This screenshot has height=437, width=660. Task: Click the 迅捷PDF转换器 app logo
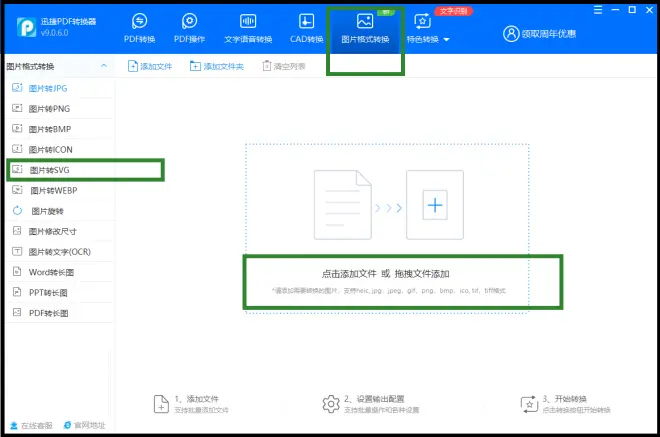[x=26, y=27]
